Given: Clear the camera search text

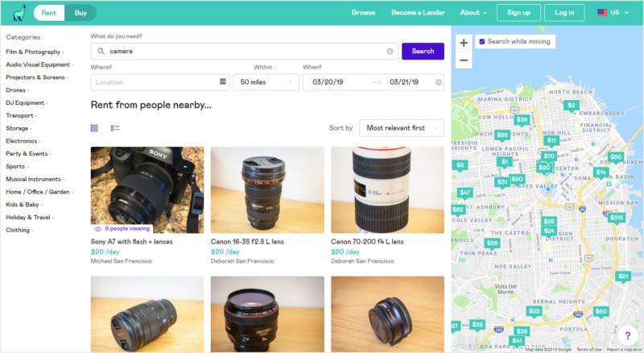Looking at the screenshot, I should (x=390, y=52).
